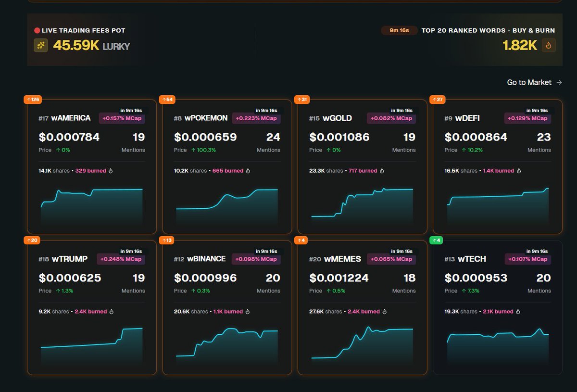Click the wTECH price chart

click(498, 348)
